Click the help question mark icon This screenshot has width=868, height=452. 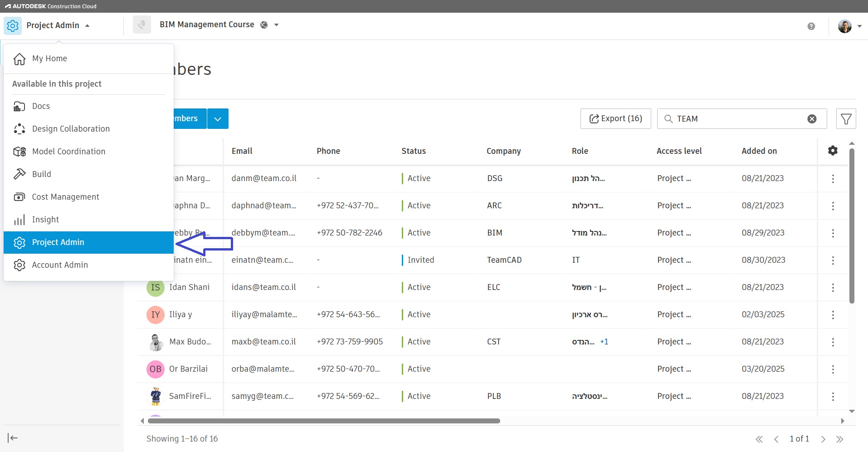(811, 26)
